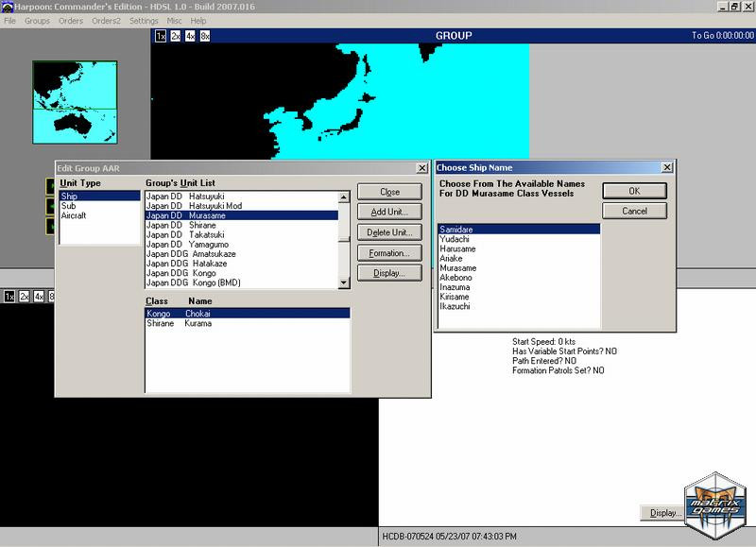The height and width of the screenshot is (547, 756).
Task: Confirm ship name with OK button
Action: (634, 191)
